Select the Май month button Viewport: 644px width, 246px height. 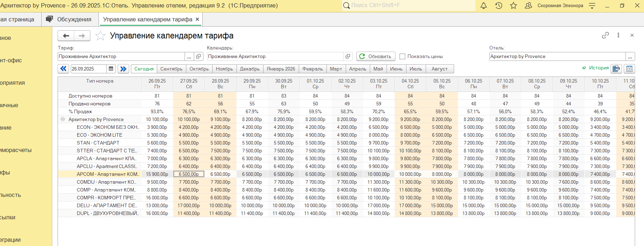pyautogui.click(x=378, y=69)
